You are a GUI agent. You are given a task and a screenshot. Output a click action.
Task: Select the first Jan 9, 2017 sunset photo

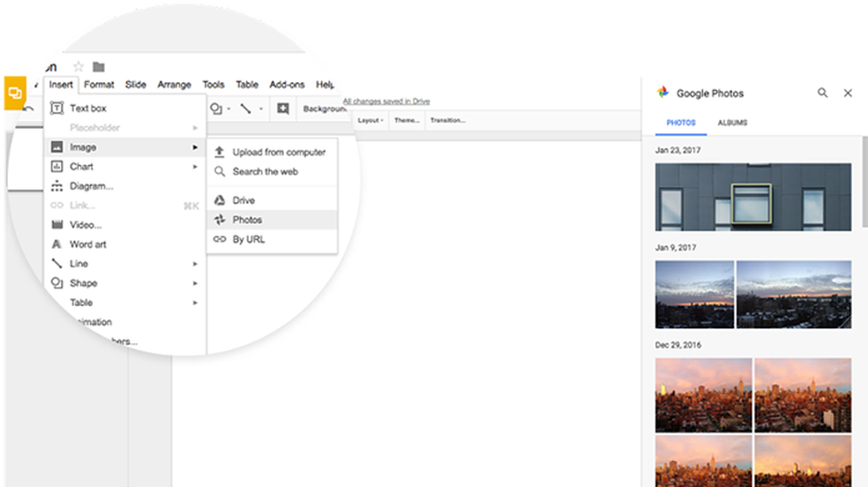click(695, 295)
